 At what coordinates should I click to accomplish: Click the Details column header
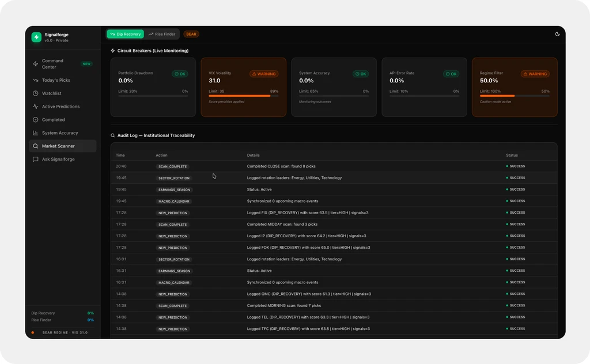(x=254, y=155)
